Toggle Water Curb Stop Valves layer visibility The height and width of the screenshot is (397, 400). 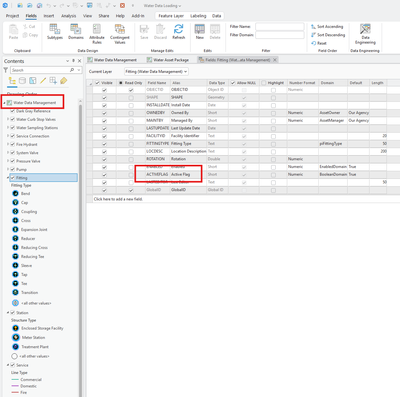coord(13,119)
